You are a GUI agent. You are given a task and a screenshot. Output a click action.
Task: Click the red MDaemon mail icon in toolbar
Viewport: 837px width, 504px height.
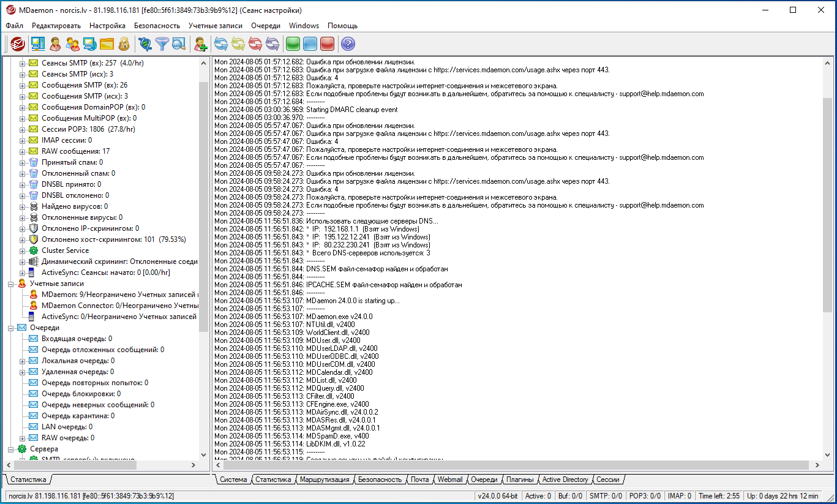click(x=17, y=44)
